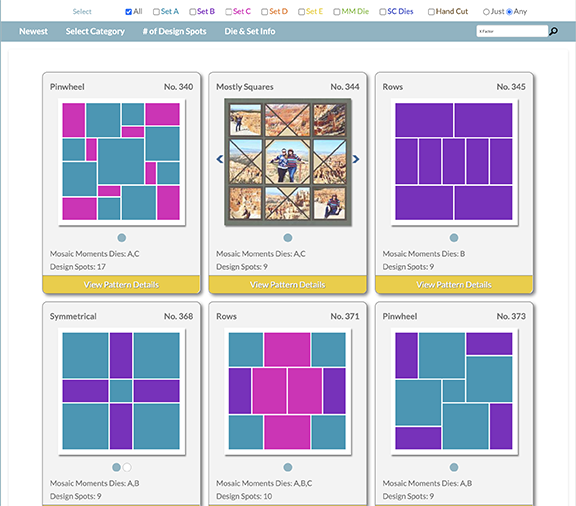Enable the Set A checkbox
The height and width of the screenshot is (506, 576).
tap(156, 12)
